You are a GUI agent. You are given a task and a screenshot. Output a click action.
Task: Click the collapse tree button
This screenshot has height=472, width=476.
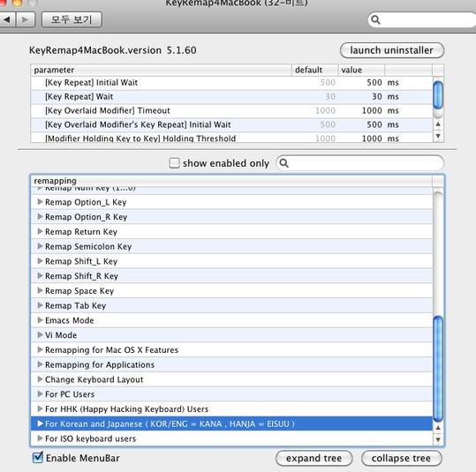[x=401, y=458]
